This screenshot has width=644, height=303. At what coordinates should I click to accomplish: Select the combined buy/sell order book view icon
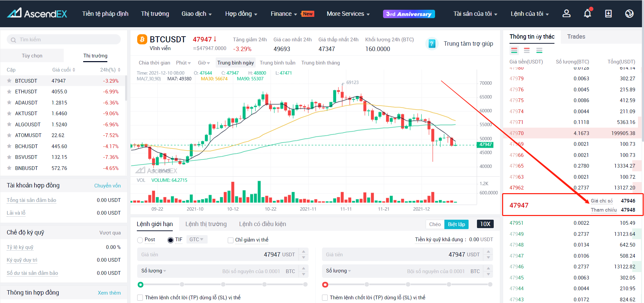click(x=514, y=50)
